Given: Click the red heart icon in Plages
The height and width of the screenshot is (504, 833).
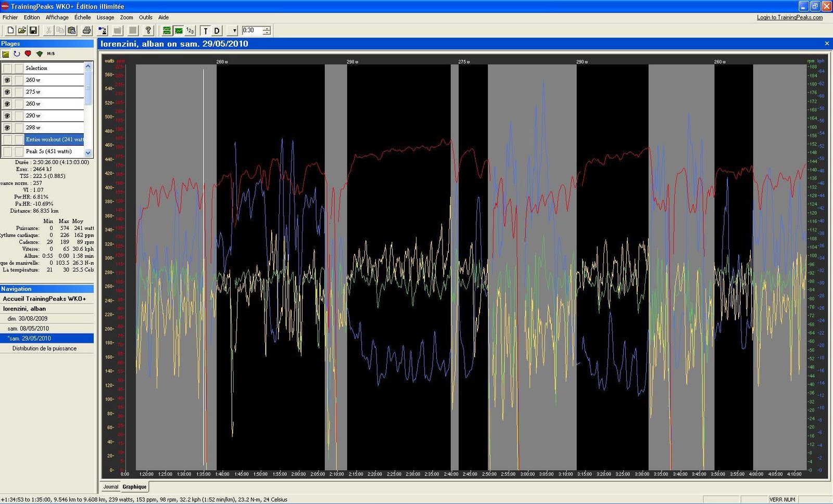Looking at the screenshot, I should pos(28,54).
